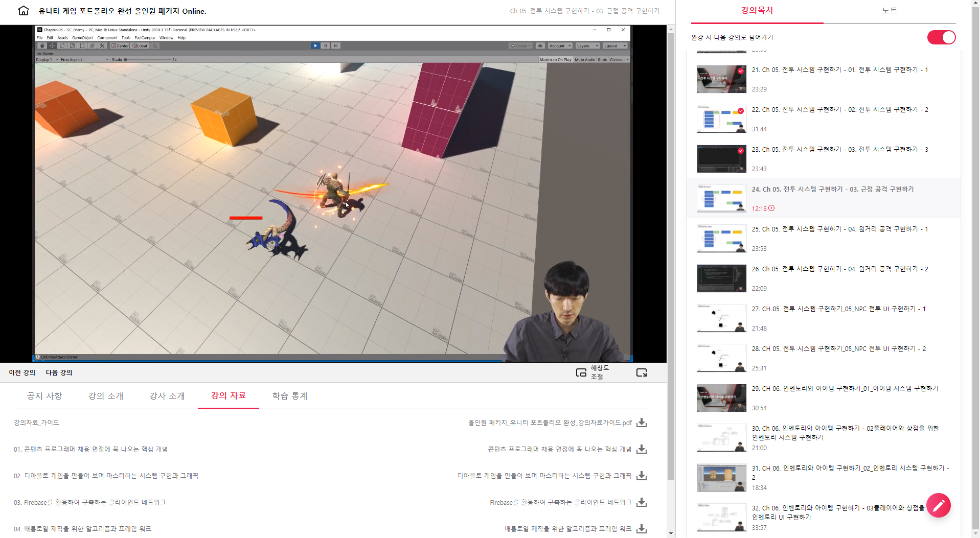Open lecture 21 전투 시스템 구현하기 - 1
The width and height of the screenshot is (980, 538).
point(823,79)
